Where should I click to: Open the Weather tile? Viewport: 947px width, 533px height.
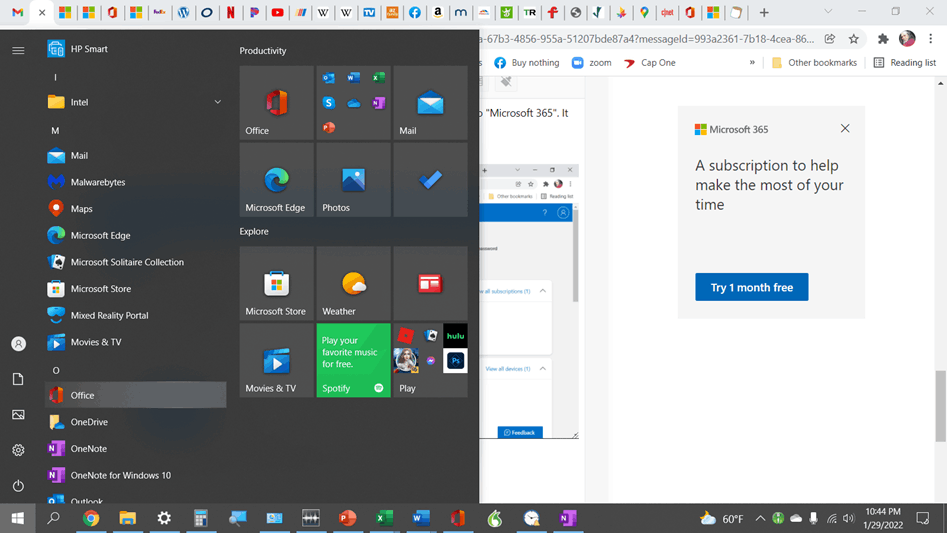(x=353, y=283)
